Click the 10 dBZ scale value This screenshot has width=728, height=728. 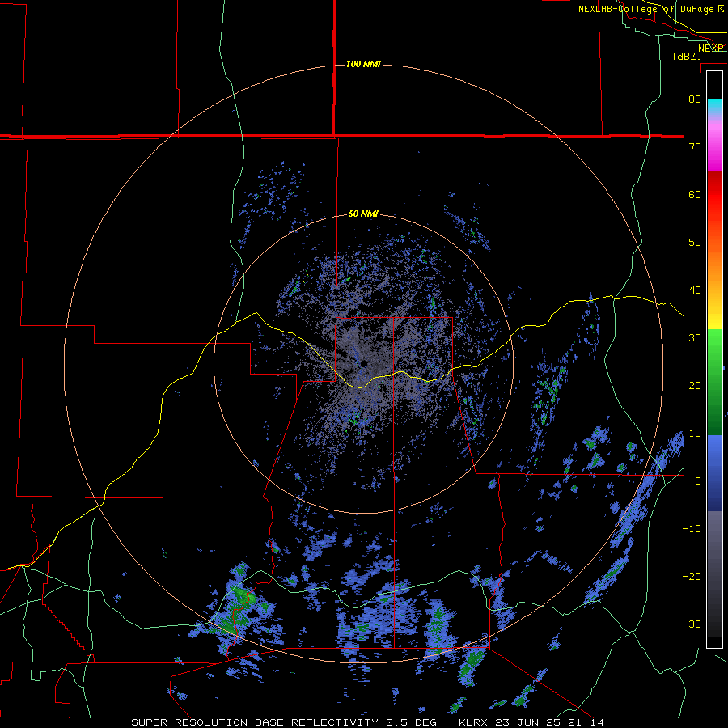pos(695,434)
